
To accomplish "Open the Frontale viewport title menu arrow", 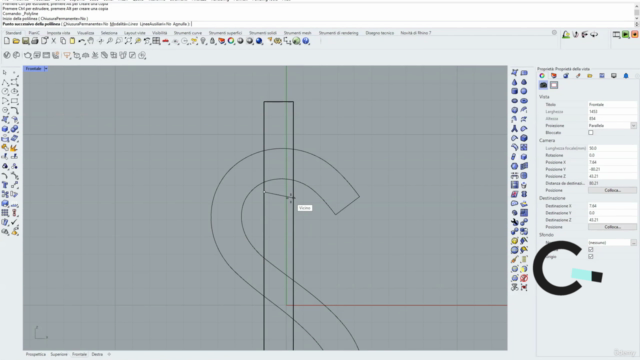I will (x=46, y=69).
